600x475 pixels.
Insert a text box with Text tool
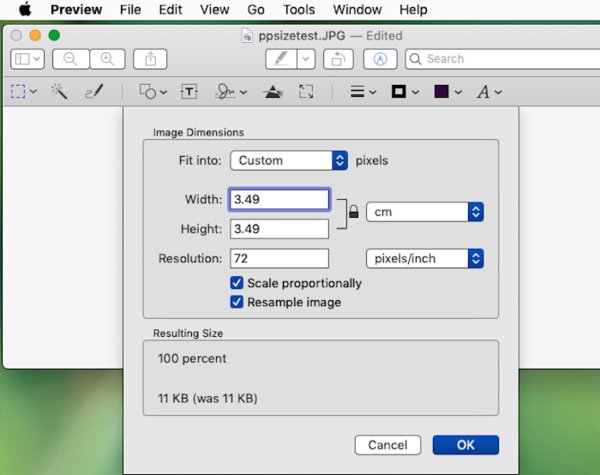(189, 91)
